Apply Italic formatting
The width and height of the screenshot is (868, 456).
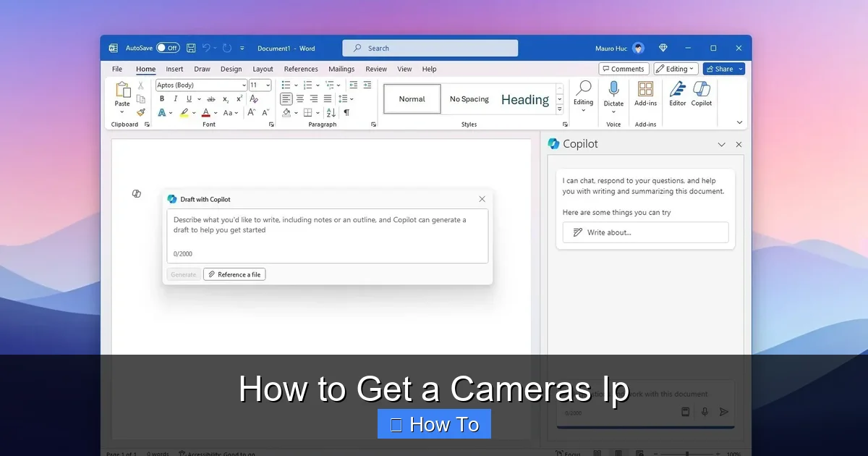click(x=175, y=99)
